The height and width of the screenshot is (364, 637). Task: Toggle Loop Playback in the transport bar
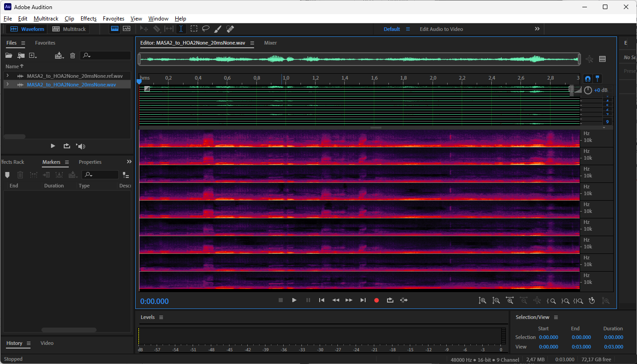pos(390,300)
